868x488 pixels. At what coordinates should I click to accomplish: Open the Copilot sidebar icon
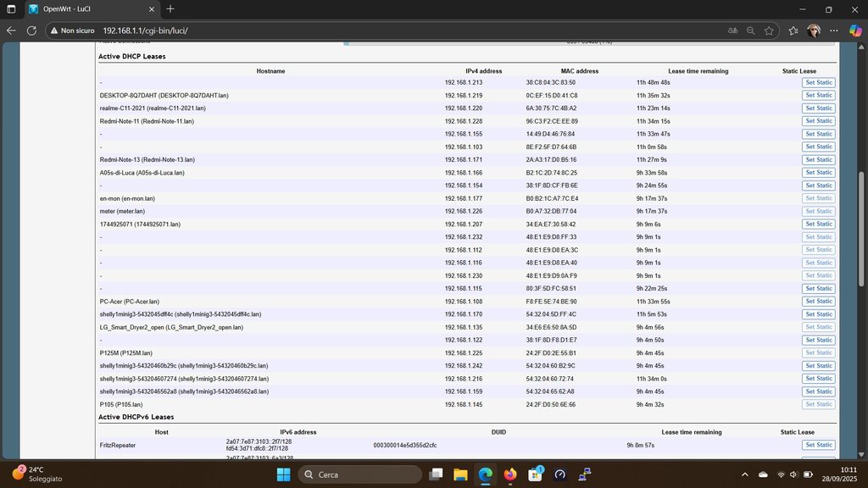point(855,30)
